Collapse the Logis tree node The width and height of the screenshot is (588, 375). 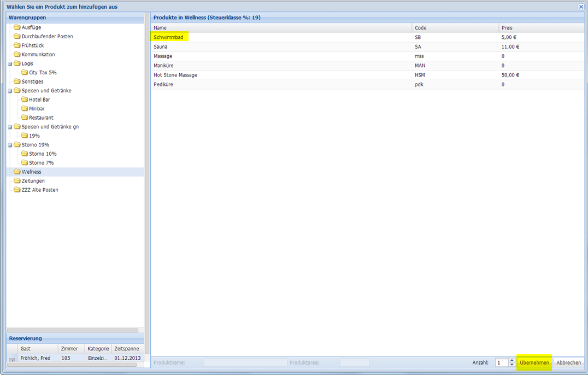(10, 64)
